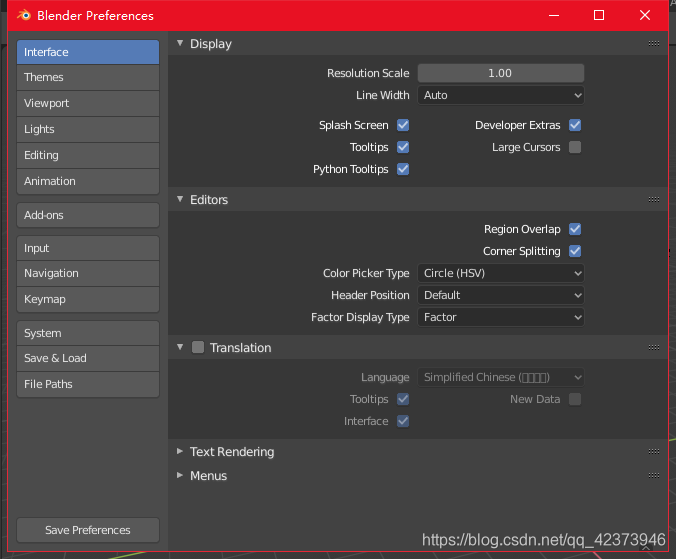
Task: Click the Save Preferences button
Action: [x=88, y=530]
